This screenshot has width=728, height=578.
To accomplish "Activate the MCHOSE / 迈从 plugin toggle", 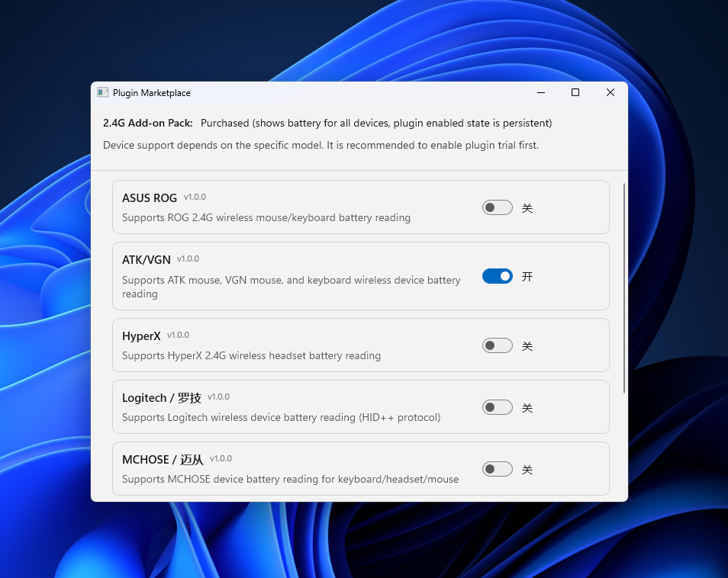I will (x=497, y=469).
